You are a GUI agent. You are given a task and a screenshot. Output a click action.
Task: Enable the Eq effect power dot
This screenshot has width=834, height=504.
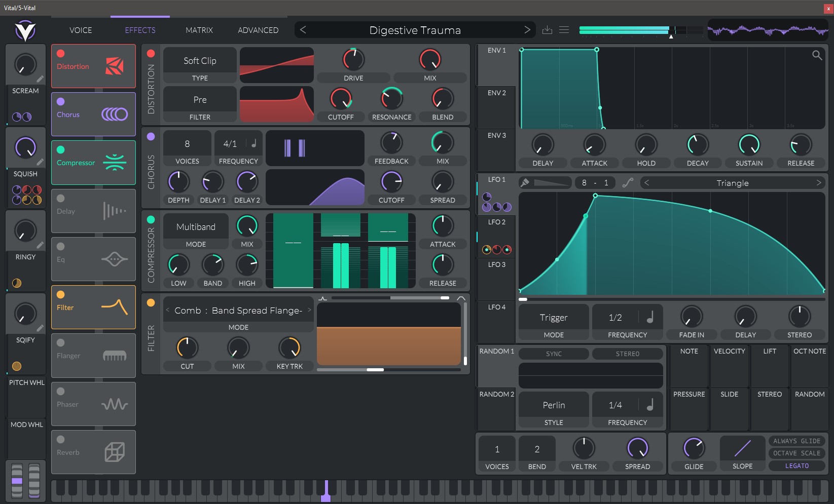pyautogui.click(x=60, y=246)
